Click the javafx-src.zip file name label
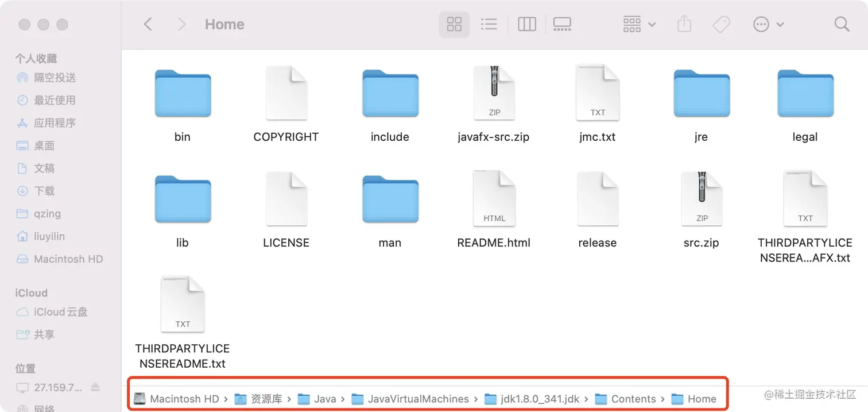 coord(494,137)
